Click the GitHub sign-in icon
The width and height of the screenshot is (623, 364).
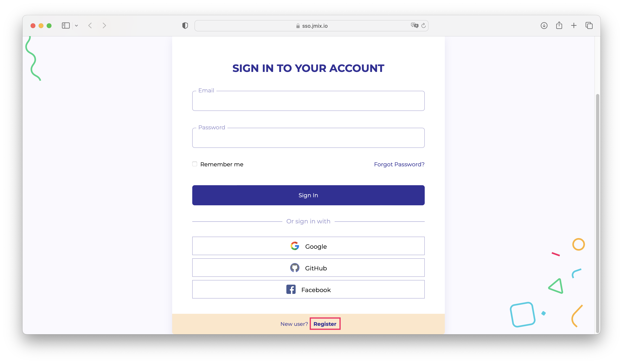click(x=294, y=268)
